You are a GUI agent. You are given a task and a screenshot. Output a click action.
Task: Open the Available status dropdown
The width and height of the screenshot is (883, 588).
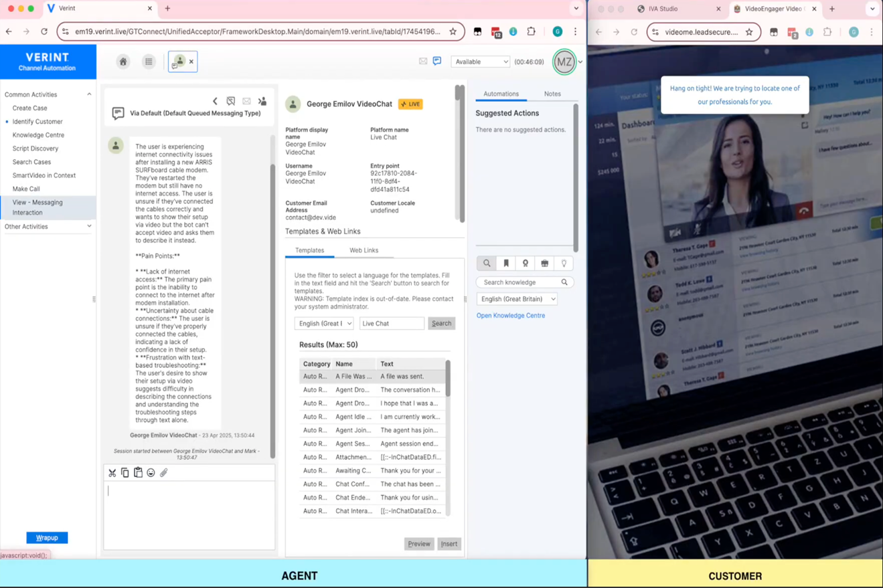[481, 62]
